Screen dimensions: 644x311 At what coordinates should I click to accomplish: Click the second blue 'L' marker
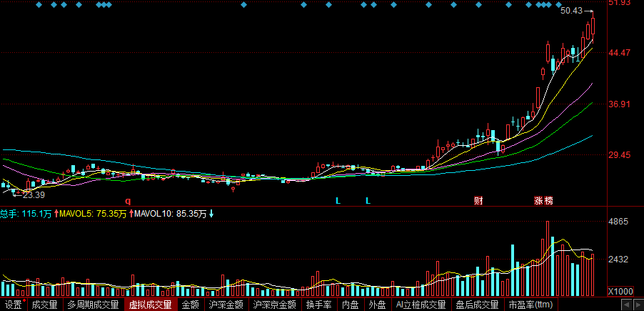pyautogui.click(x=368, y=202)
